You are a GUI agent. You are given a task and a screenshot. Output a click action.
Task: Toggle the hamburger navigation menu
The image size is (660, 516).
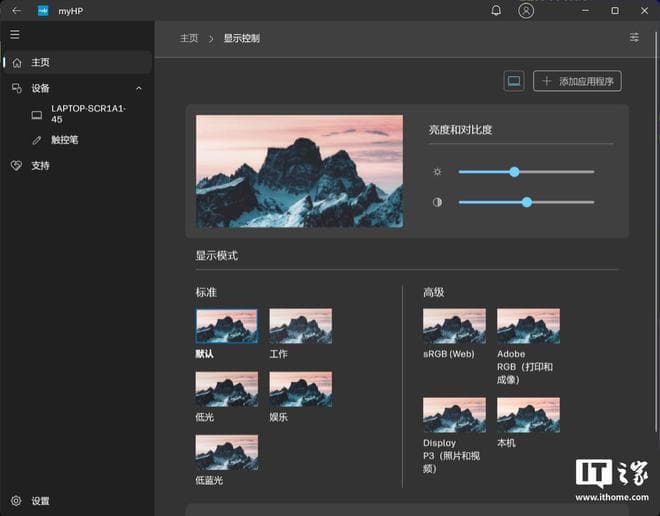click(15, 34)
